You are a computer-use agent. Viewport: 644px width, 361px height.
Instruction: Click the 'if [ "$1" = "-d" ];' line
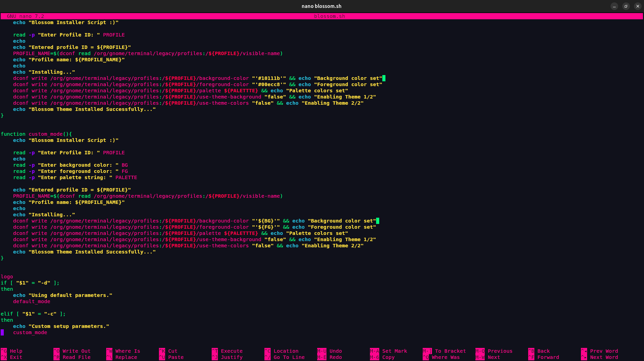30,283
